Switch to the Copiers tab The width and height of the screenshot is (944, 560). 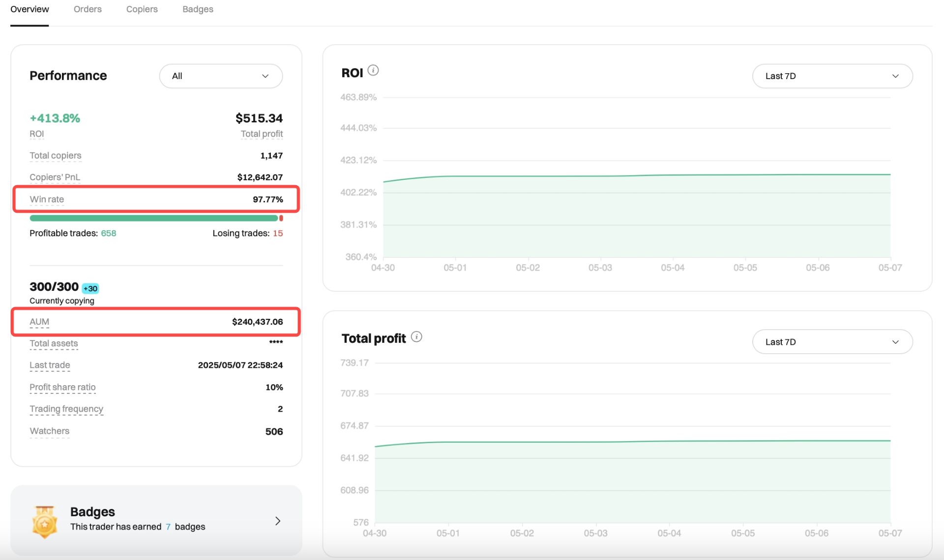142,9
